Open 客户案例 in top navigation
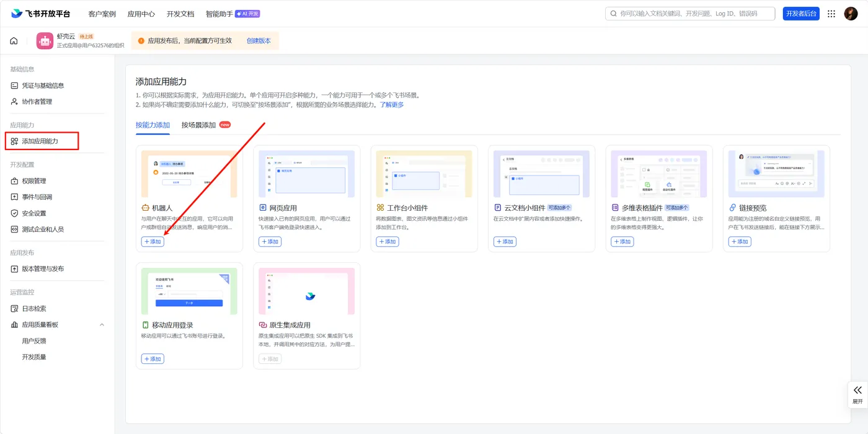 tap(102, 14)
